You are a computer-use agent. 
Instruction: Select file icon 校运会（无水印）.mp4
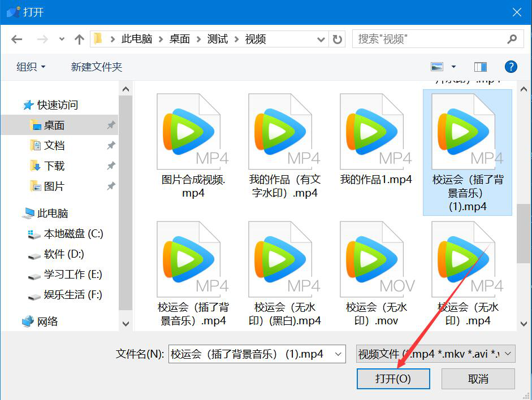[x=468, y=259]
